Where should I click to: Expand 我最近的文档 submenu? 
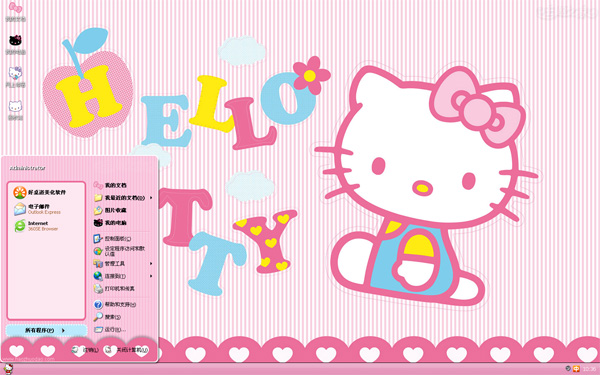click(x=123, y=198)
